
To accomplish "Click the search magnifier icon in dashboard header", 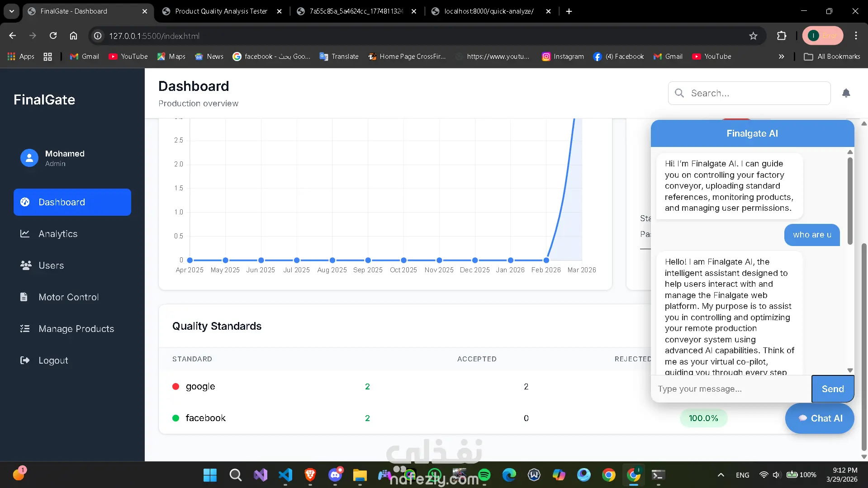I will pyautogui.click(x=679, y=93).
